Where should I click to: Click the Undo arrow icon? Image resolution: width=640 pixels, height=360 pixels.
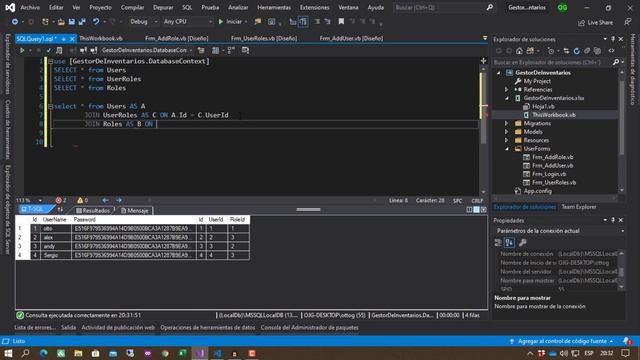click(x=96, y=22)
